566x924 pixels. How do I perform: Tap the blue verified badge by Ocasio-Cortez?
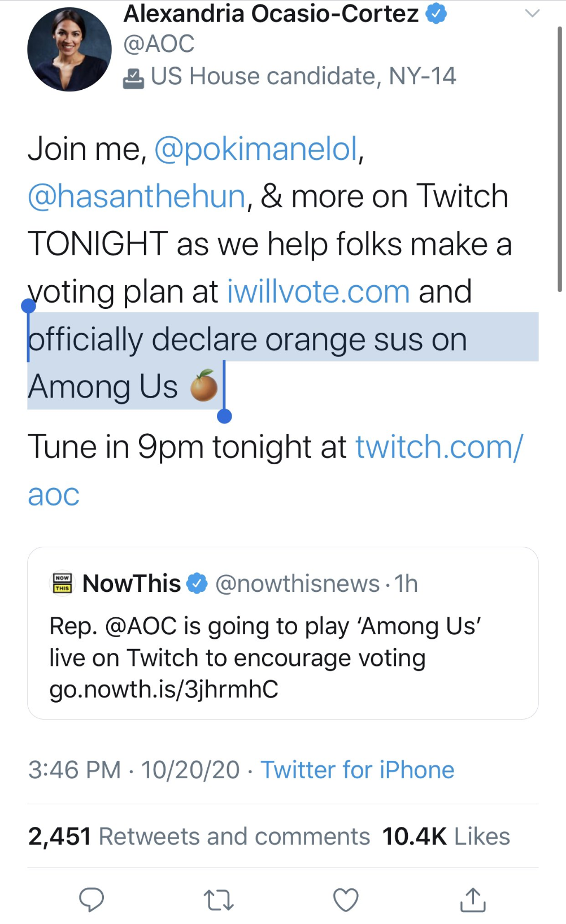pyautogui.click(x=436, y=14)
